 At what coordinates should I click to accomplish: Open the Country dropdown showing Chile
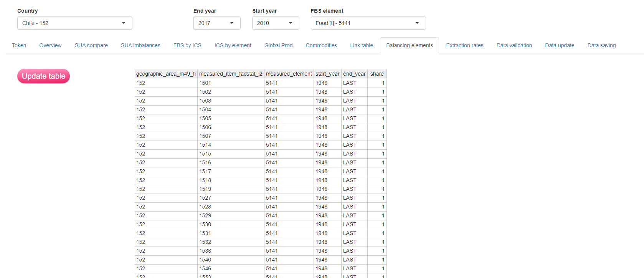pyautogui.click(x=74, y=23)
